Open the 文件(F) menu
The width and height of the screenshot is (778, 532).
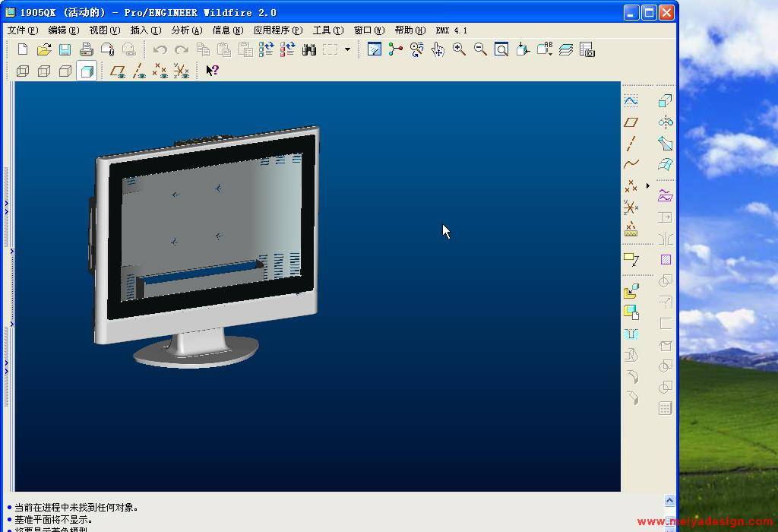coord(23,30)
